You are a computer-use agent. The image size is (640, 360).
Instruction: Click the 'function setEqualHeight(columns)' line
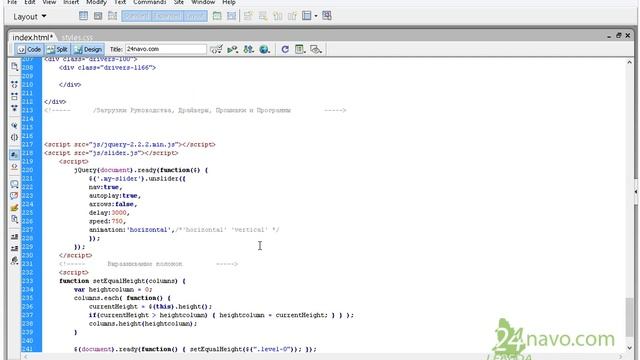tap(122, 281)
